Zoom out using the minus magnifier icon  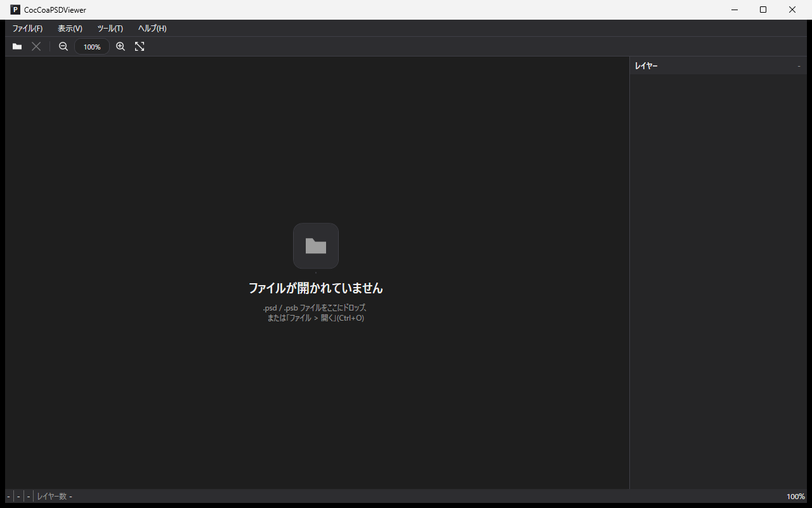(x=63, y=46)
